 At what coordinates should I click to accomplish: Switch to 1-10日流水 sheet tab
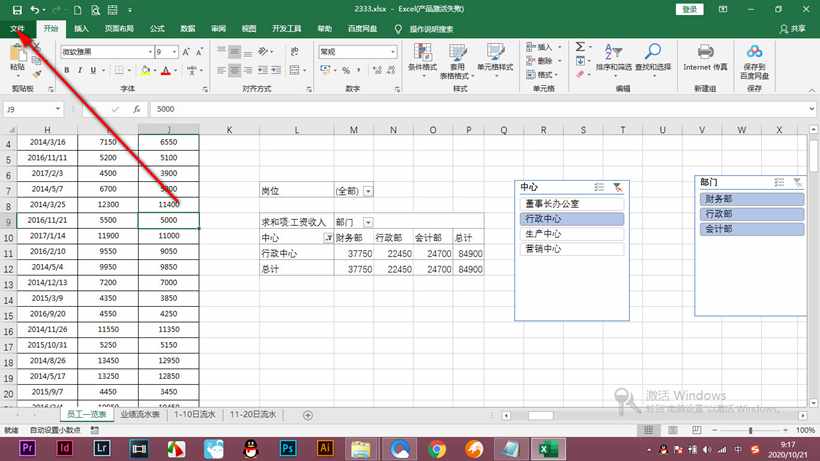tap(195, 414)
